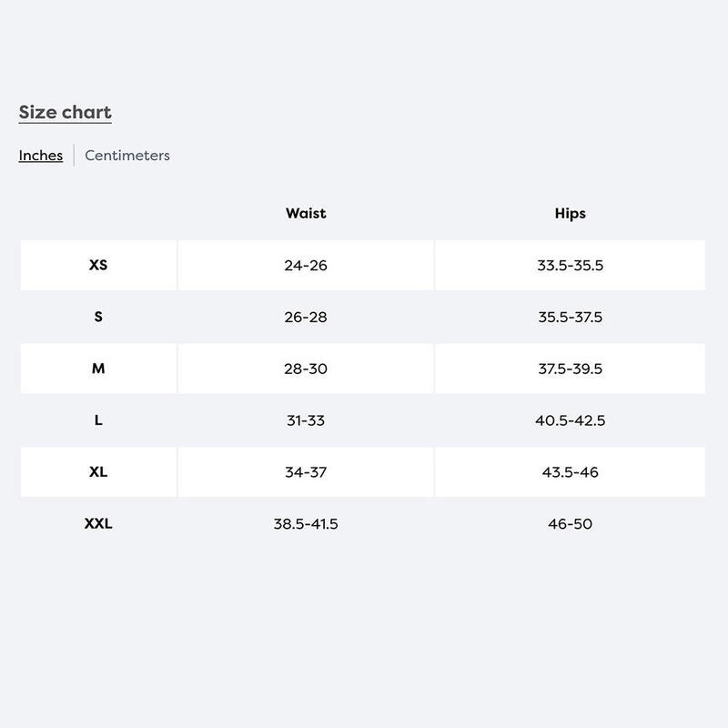The height and width of the screenshot is (728, 728).
Task: Click the Waist column header
Action: (x=306, y=214)
